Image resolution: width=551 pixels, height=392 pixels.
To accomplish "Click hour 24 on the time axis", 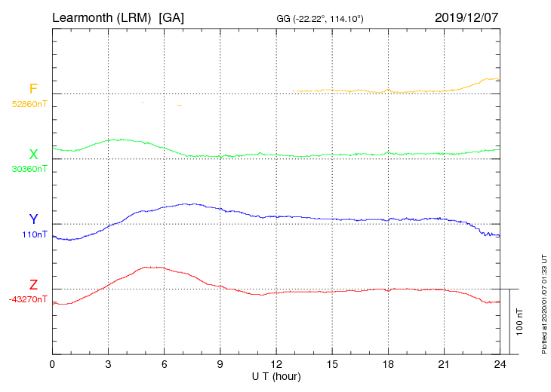I will (500, 364).
